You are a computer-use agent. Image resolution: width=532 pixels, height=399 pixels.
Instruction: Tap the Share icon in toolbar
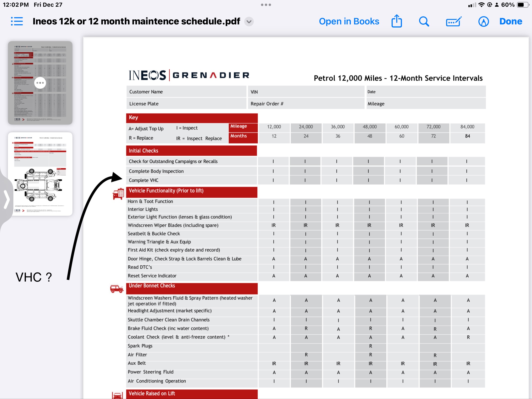397,21
